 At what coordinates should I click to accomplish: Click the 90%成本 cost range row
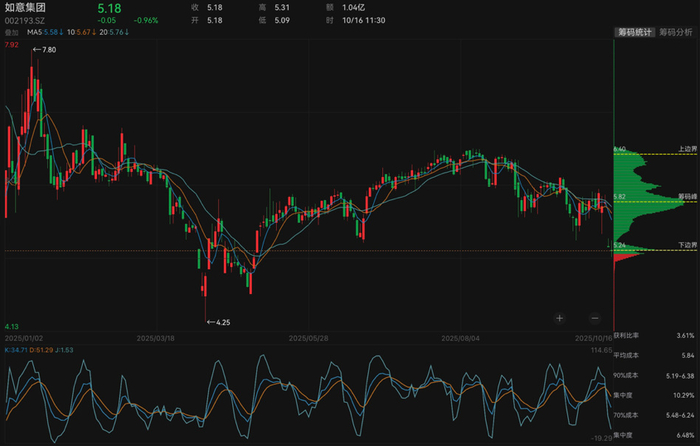(655, 375)
